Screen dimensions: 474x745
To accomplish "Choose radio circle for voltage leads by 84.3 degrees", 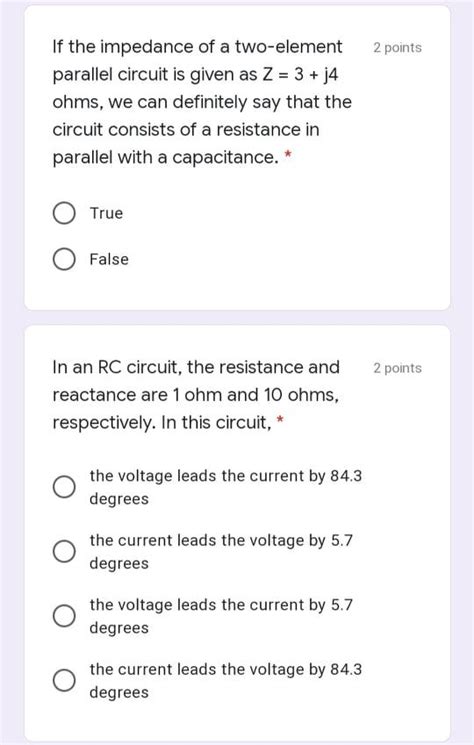I will coord(64,487).
